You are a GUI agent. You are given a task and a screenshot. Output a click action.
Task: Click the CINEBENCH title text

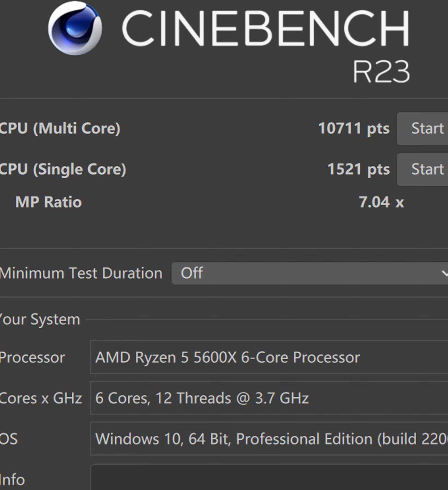pos(265,28)
